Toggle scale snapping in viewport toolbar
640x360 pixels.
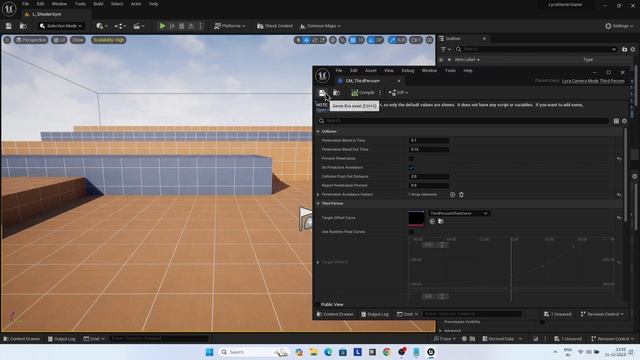point(392,40)
